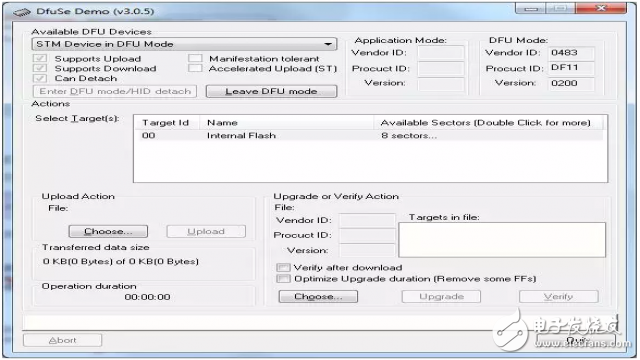Click the DfuSe Demo title bar icon

(22, 12)
